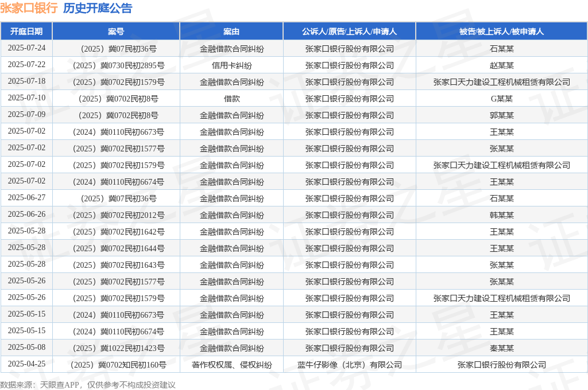Click case number in the 2025-07-10 row
Screen dimensions: 588x390
(x=118, y=99)
